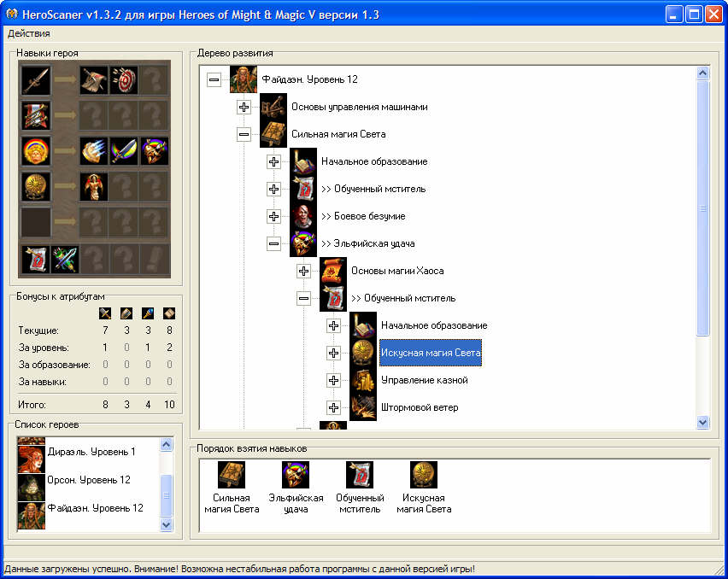Screen dimensions: 728x579
Task: Click the Штормовой ветер skill icon
Action: tap(362, 407)
